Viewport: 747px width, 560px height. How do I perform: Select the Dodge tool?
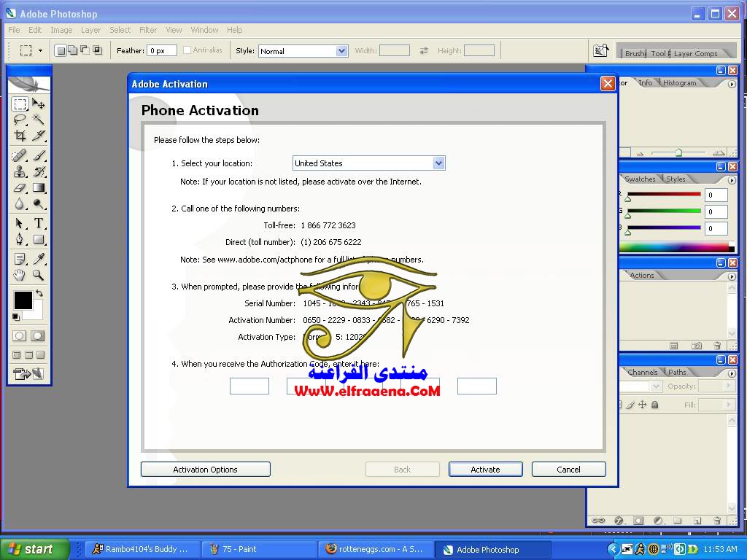click(x=39, y=204)
